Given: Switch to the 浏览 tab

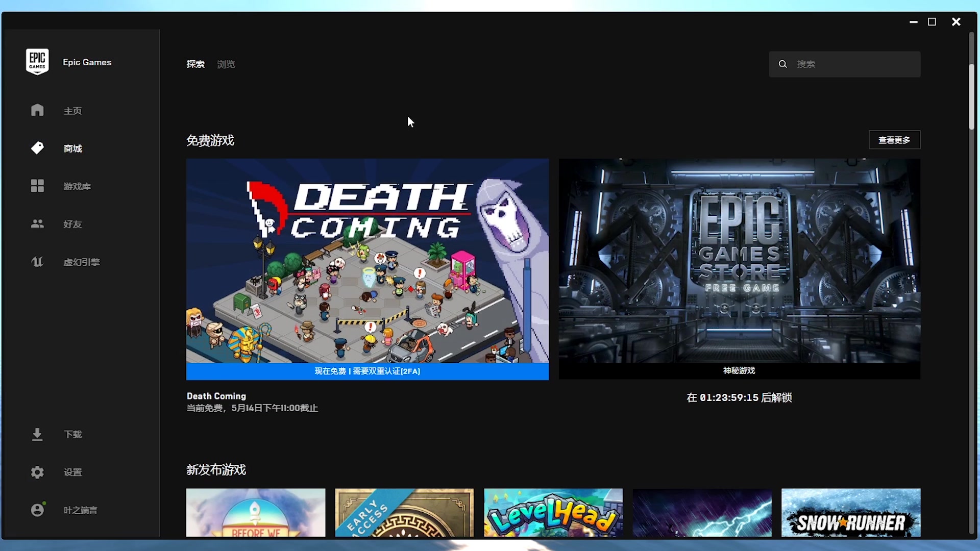Looking at the screenshot, I should tap(226, 64).
